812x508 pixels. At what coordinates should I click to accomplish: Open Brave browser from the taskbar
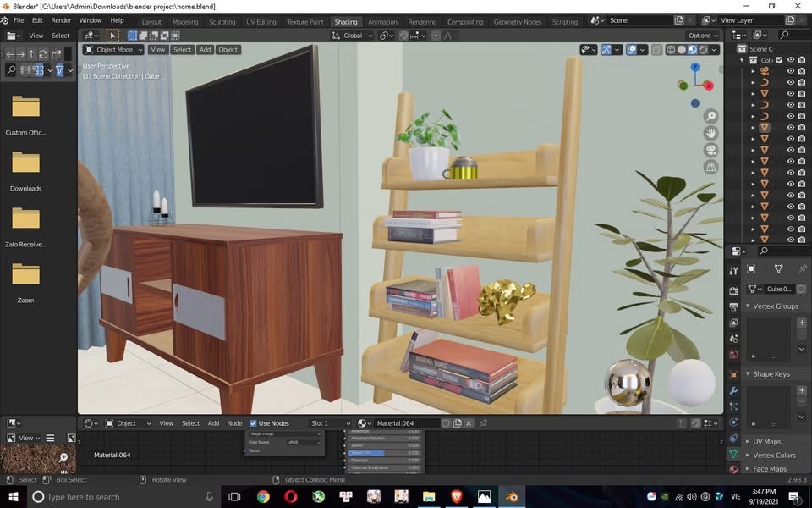click(x=456, y=497)
